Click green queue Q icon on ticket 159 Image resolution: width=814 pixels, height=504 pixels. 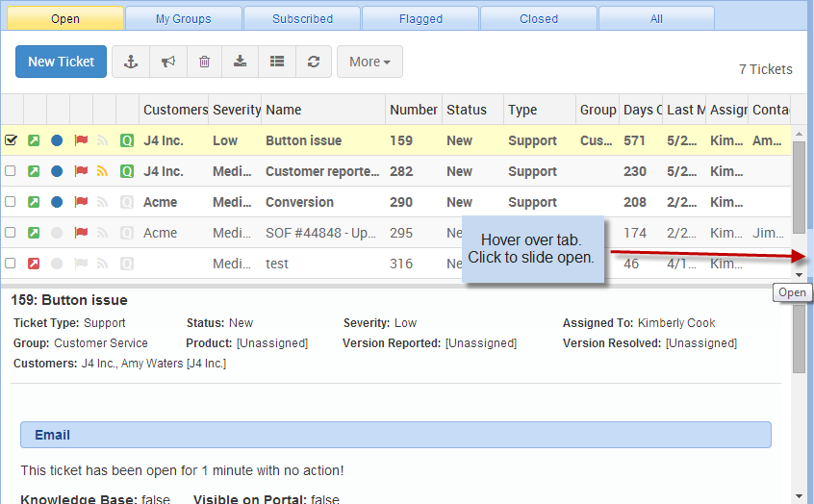127,140
